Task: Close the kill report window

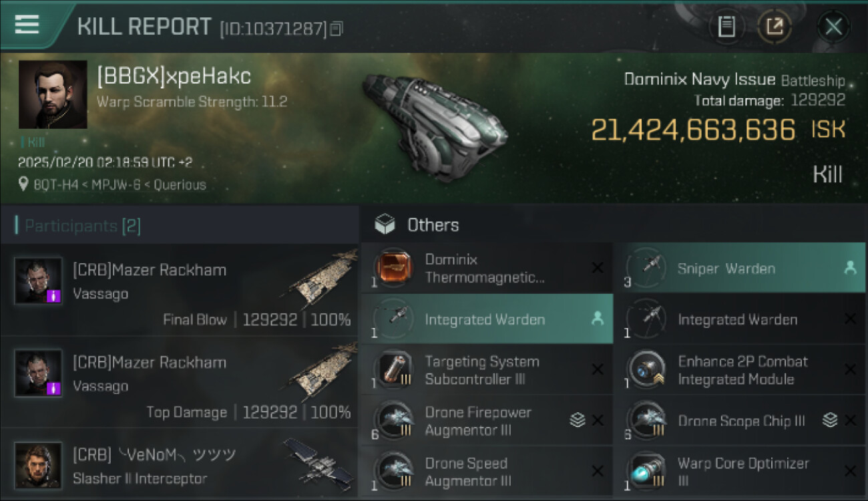Action: (833, 27)
